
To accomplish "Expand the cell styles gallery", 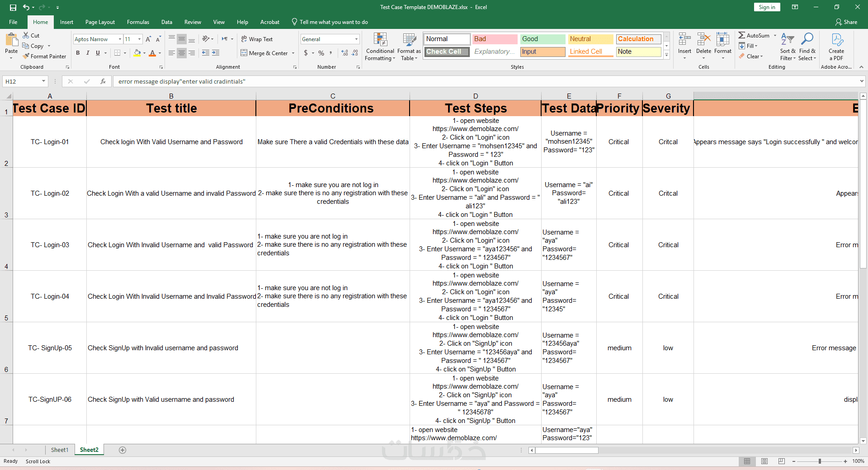I will click(x=666, y=55).
